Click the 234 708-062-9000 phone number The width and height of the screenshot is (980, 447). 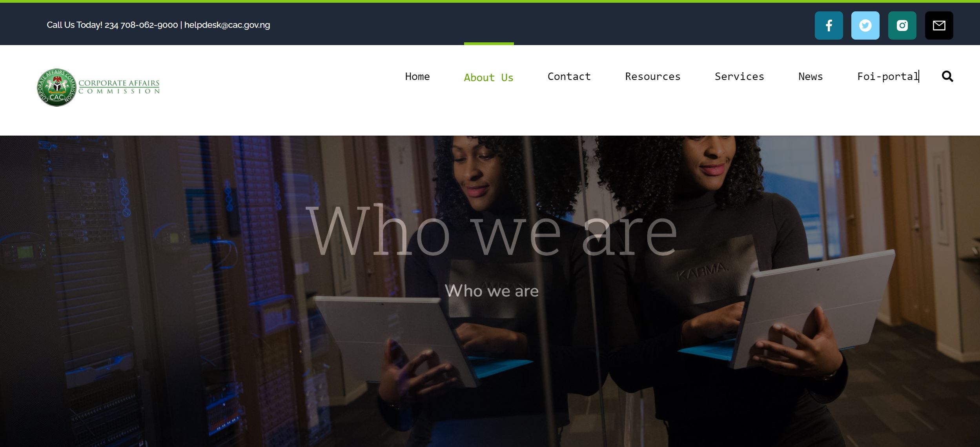[x=141, y=25]
